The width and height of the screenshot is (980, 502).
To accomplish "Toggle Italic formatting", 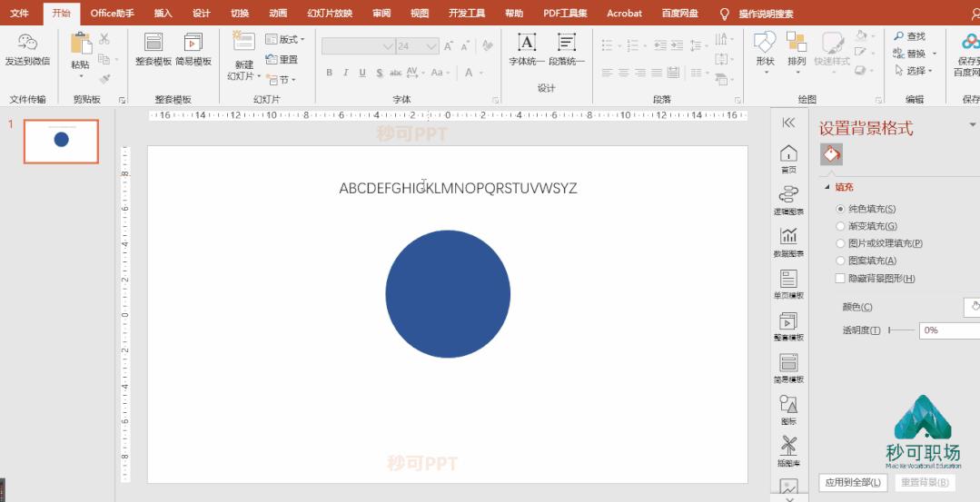I will tap(346, 73).
